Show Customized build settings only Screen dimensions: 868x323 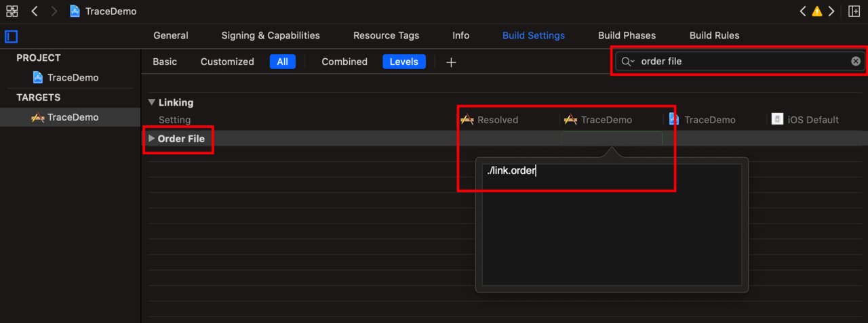tap(227, 62)
